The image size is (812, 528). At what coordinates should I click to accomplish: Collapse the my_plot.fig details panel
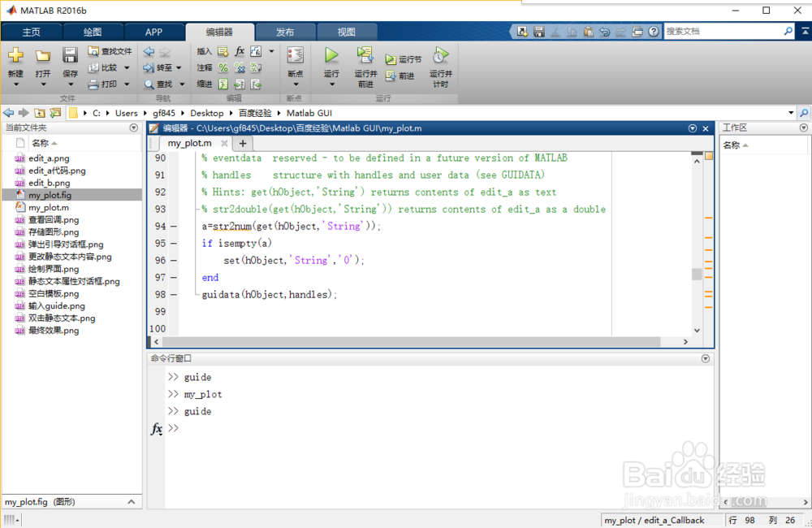pyautogui.click(x=131, y=501)
